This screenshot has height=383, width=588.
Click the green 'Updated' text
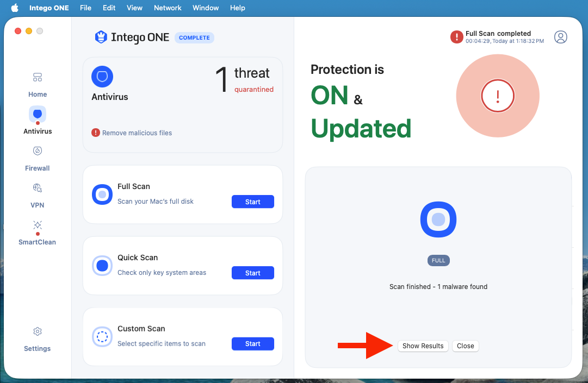coord(361,128)
